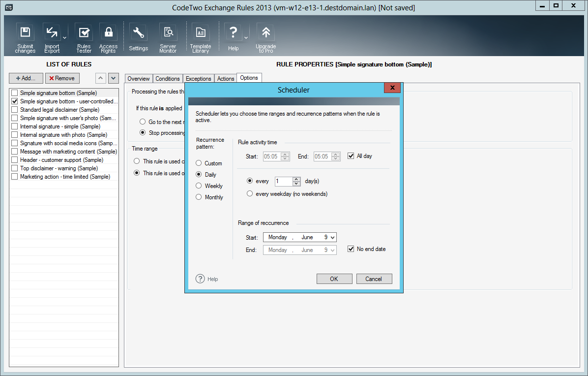This screenshot has width=588, height=376.
Task: Select Weekly recurrence pattern
Action: pos(199,186)
